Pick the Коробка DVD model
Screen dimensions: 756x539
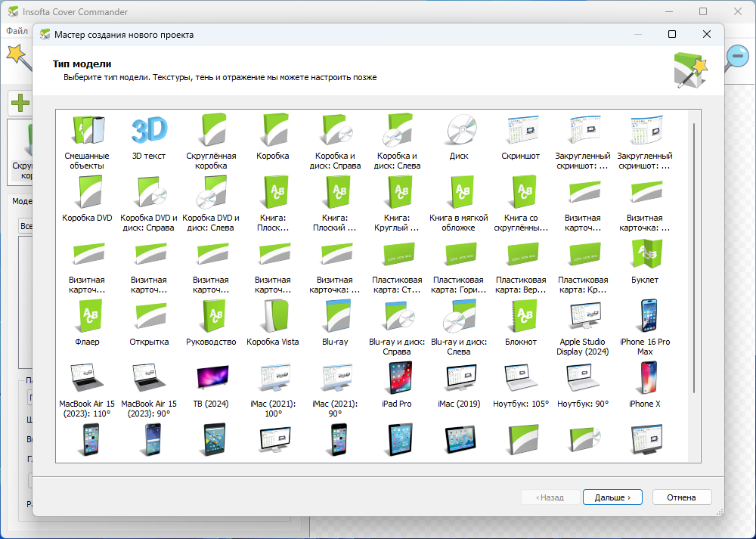click(87, 194)
